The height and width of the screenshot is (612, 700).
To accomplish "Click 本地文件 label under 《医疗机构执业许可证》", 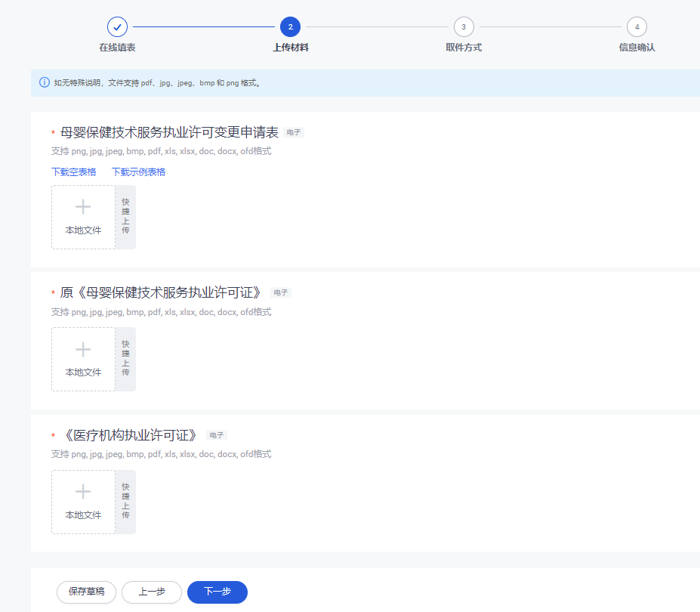I will pos(84,515).
